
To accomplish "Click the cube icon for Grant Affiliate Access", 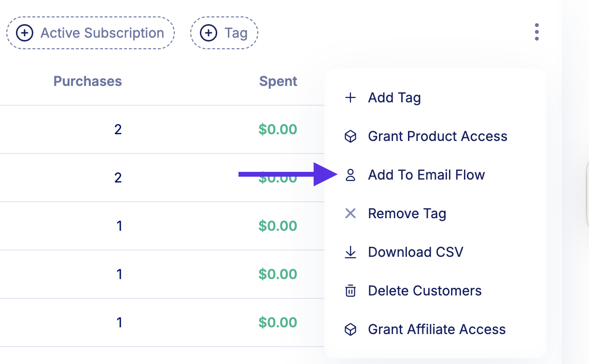I will [x=351, y=329].
